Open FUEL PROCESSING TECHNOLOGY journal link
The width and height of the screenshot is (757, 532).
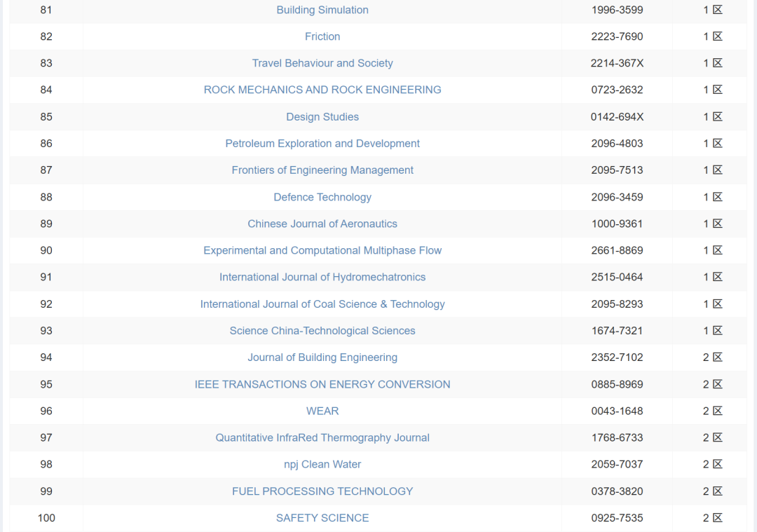[322, 491]
